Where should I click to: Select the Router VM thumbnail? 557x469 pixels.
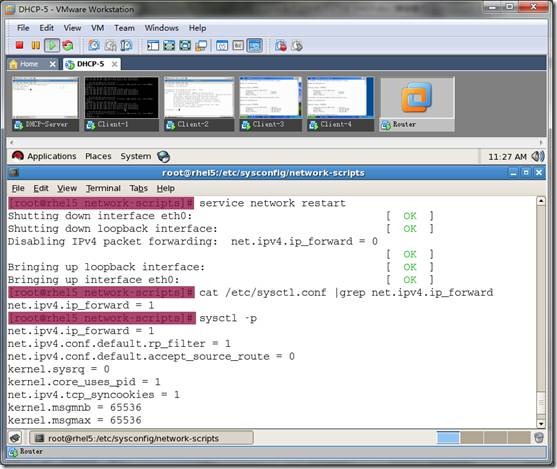pyautogui.click(x=417, y=104)
